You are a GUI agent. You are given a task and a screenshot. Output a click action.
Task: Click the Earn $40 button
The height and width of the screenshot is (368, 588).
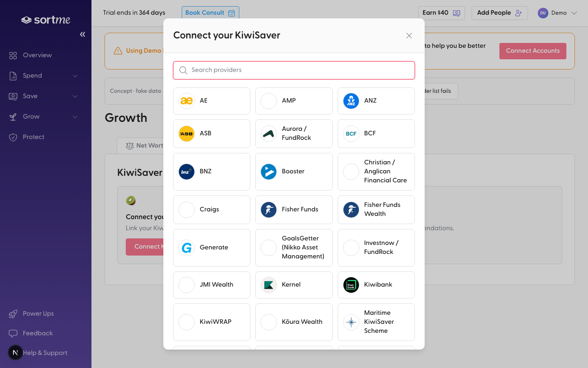(441, 13)
